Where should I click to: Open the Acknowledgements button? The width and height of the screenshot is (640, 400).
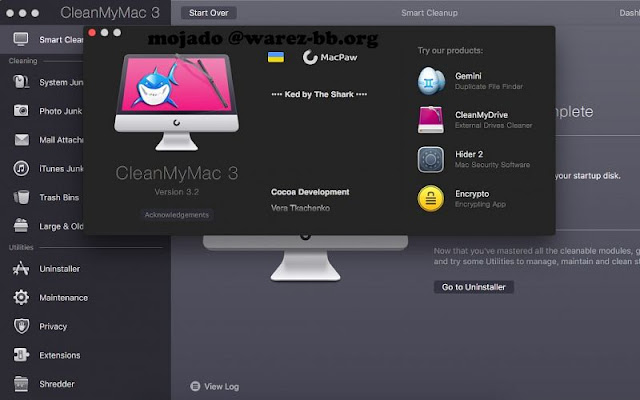coord(177,215)
